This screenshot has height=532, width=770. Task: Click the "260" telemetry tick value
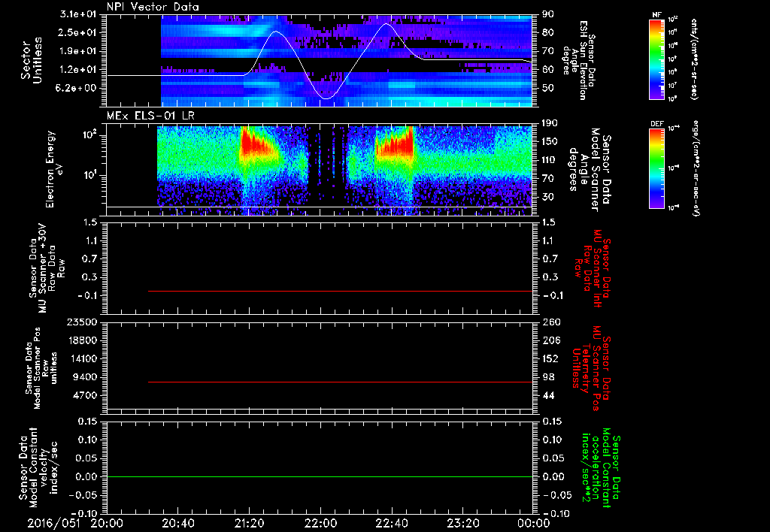551,322
